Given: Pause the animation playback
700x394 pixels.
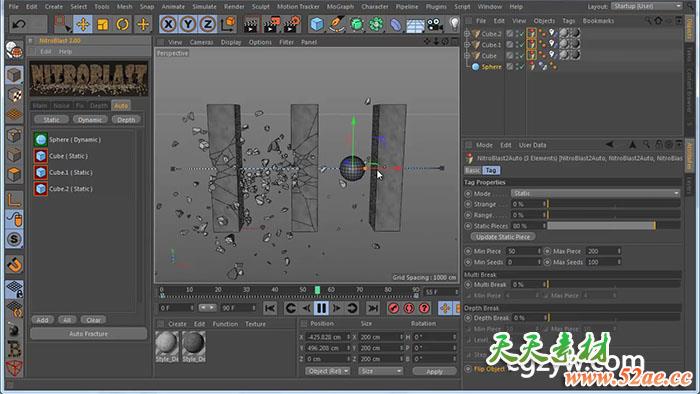Looking at the screenshot, I should (321, 308).
